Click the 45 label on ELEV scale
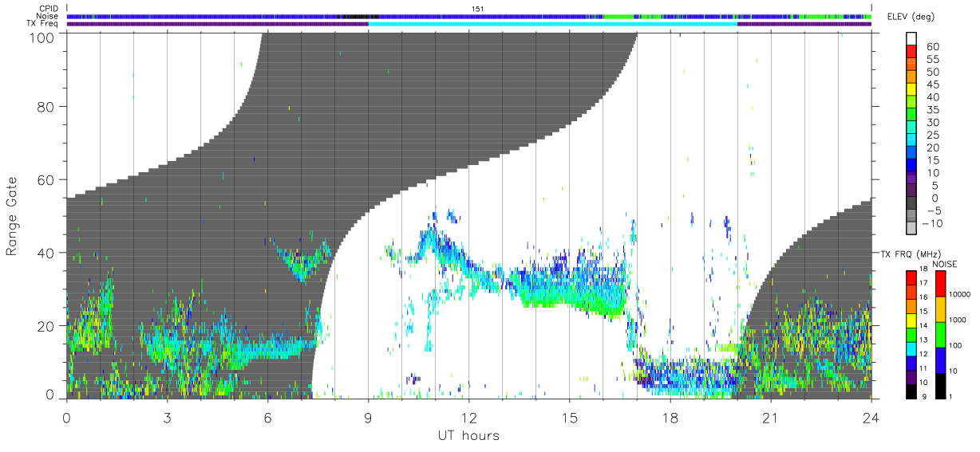 [x=932, y=85]
